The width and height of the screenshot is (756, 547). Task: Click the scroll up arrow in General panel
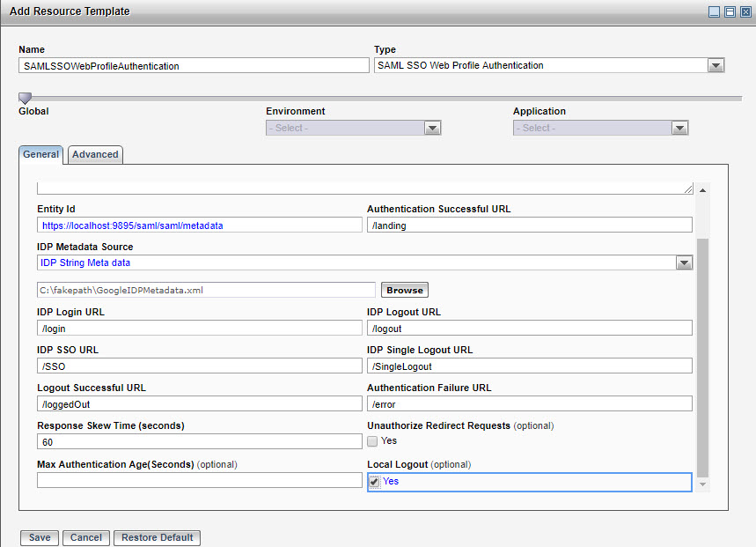click(x=702, y=190)
